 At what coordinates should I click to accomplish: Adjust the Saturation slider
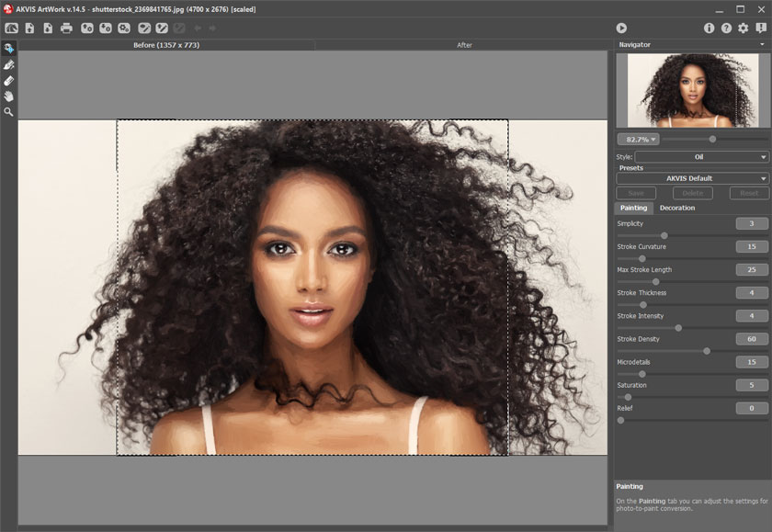(628, 397)
